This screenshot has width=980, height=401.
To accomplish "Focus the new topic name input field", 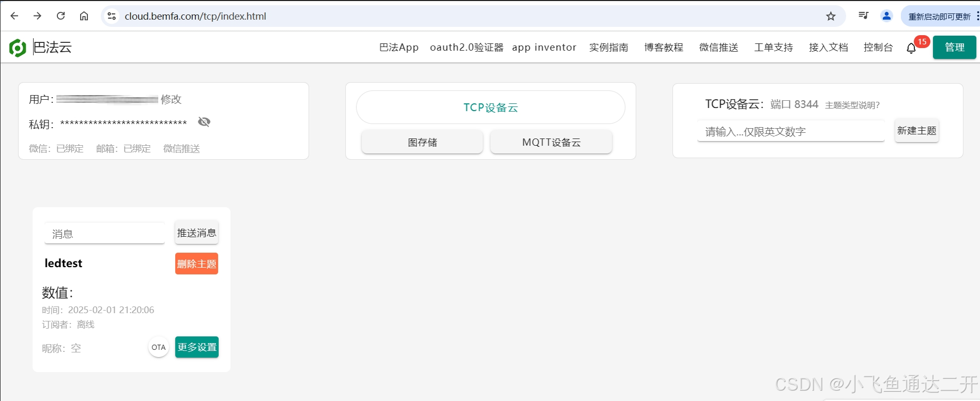I will (x=791, y=131).
